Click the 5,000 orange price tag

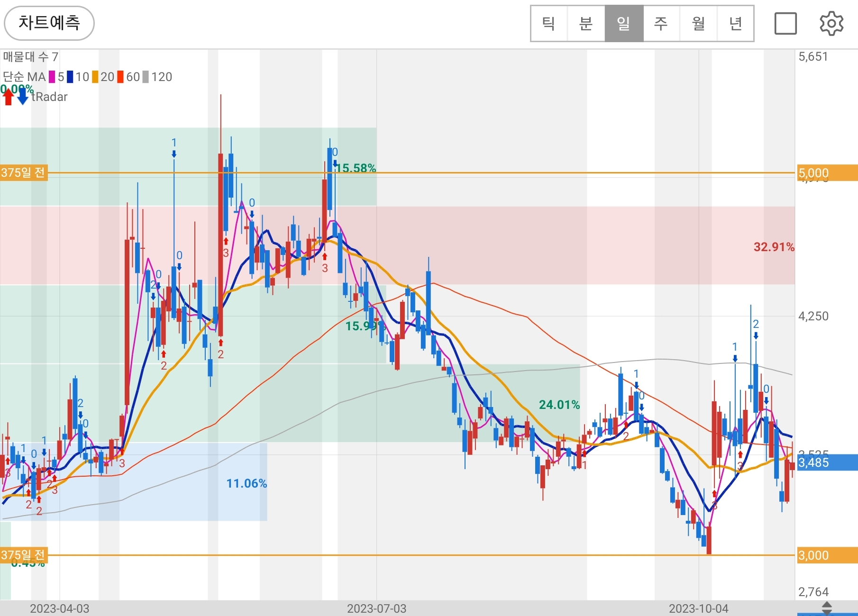[827, 173]
